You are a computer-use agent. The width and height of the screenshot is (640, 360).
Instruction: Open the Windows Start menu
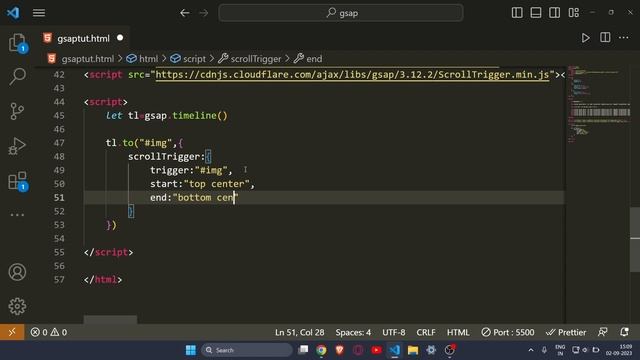tap(191, 350)
